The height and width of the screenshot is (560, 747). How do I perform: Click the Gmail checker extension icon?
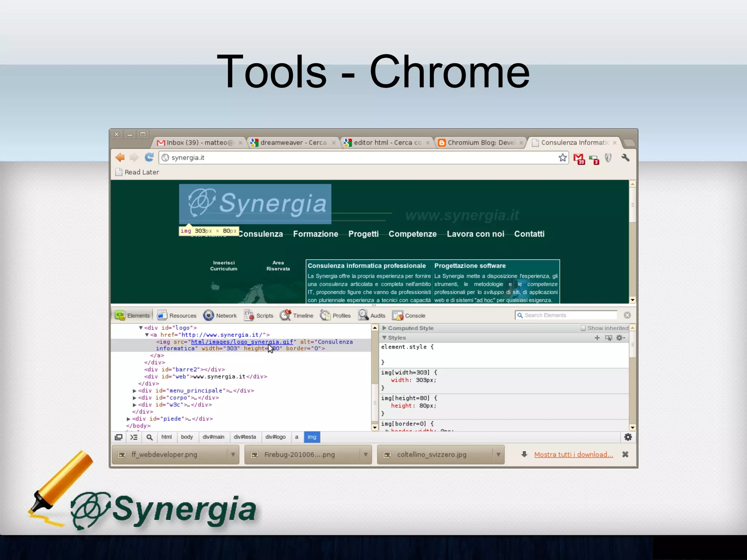(x=579, y=159)
